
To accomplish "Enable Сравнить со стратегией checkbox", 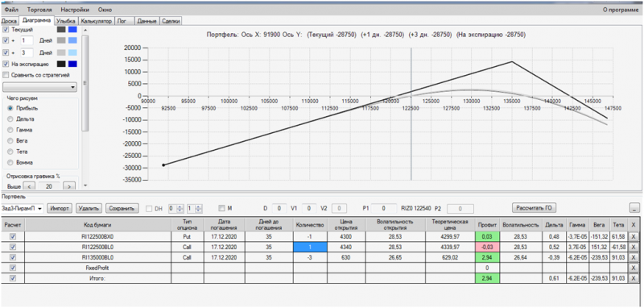I will click(6, 75).
